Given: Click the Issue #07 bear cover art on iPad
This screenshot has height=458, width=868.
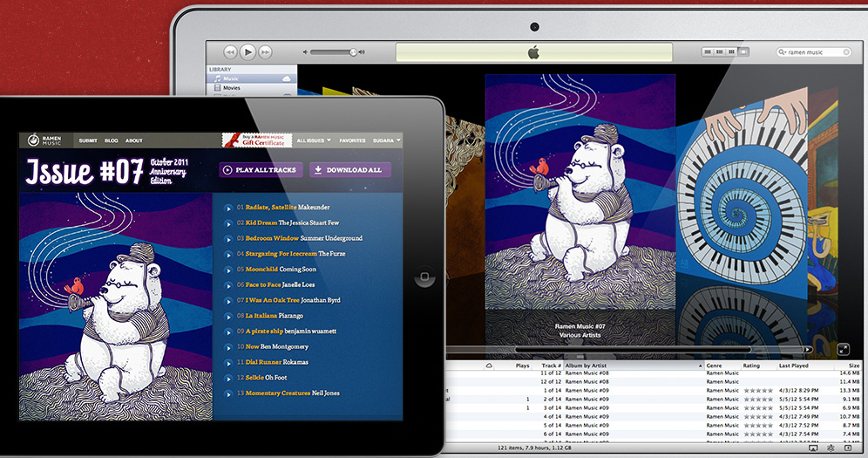Looking at the screenshot, I should (x=116, y=306).
